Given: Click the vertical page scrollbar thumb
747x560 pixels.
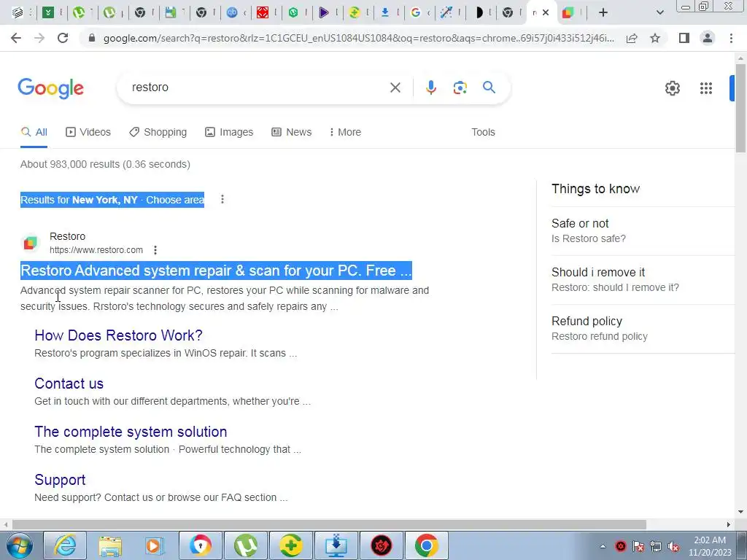Looking at the screenshot, I should pyautogui.click(x=740, y=108).
